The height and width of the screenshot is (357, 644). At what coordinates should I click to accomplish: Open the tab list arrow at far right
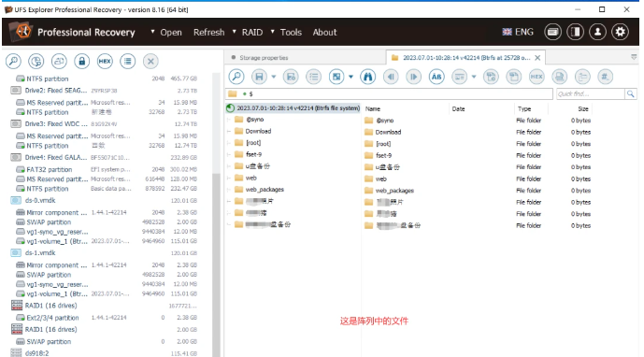coord(634,57)
